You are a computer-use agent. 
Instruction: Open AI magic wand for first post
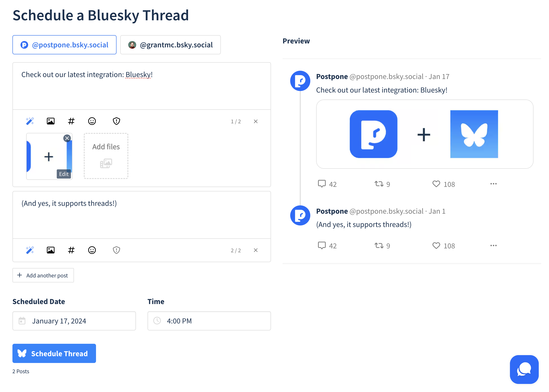click(x=30, y=121)
